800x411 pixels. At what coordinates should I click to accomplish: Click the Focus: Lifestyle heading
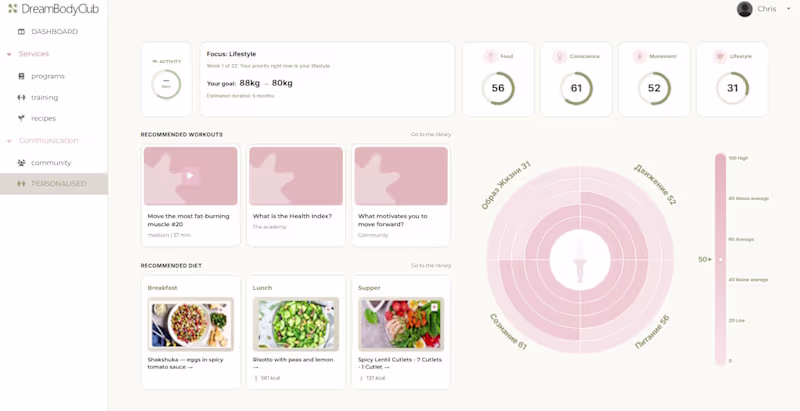pyautogui.click(x=231, y=54)
